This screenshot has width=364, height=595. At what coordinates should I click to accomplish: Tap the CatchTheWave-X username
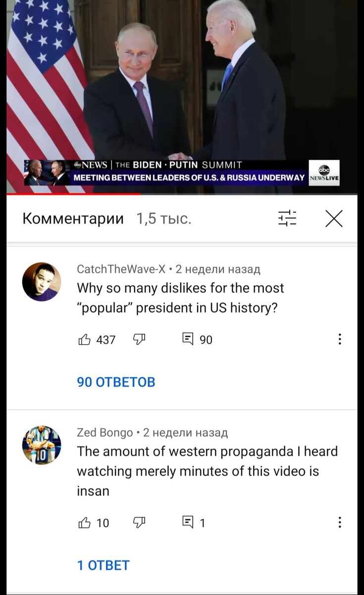pos(121,269)
